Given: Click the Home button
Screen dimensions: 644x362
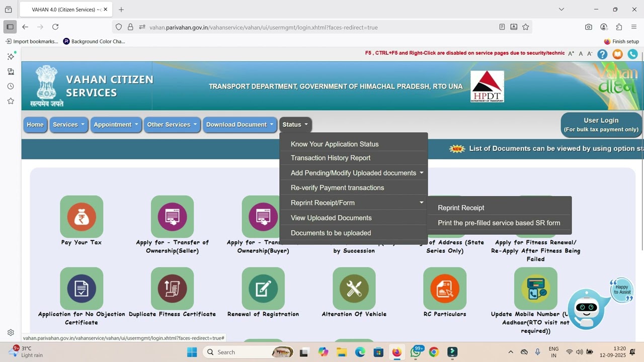Looking at the screenshot, I should (x=35, y=125).
